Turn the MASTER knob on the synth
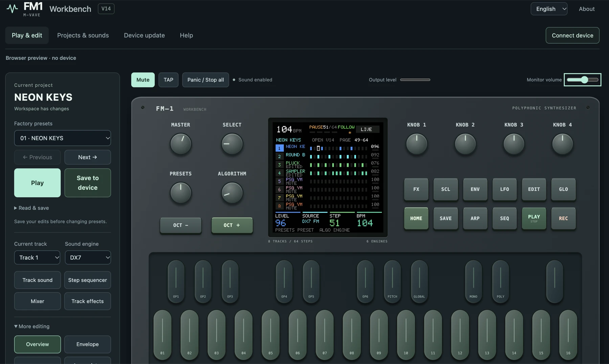Viewport: 609px width, 364px height. (x=181, y=144)
